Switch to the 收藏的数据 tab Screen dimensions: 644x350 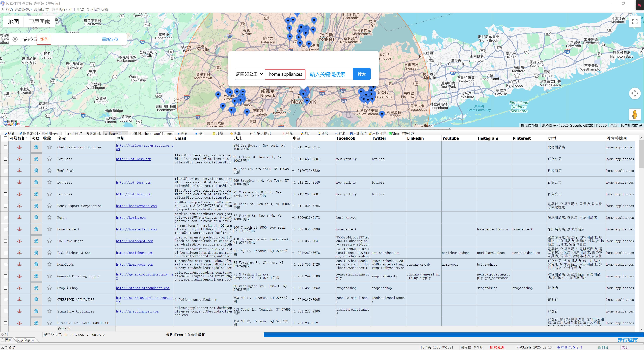(25, 340)
